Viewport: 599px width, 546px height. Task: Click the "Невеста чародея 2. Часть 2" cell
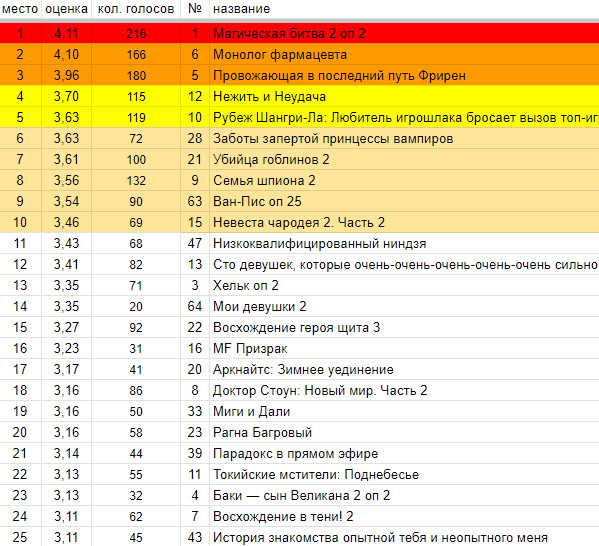(404, 222)
